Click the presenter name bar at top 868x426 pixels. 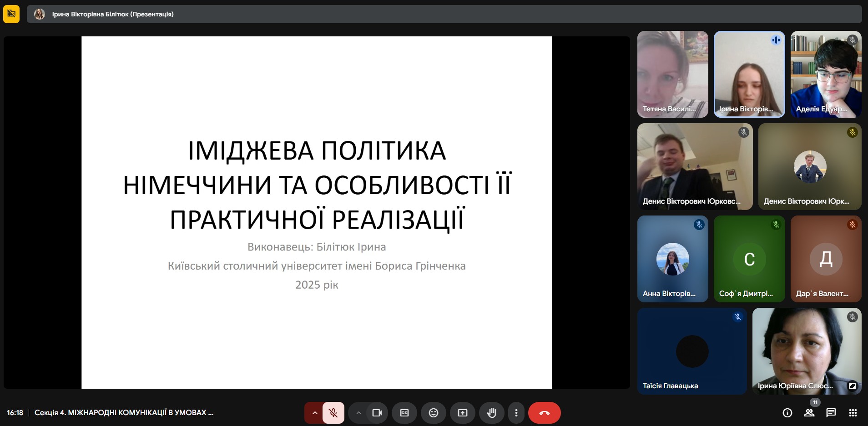pos(112,14)
